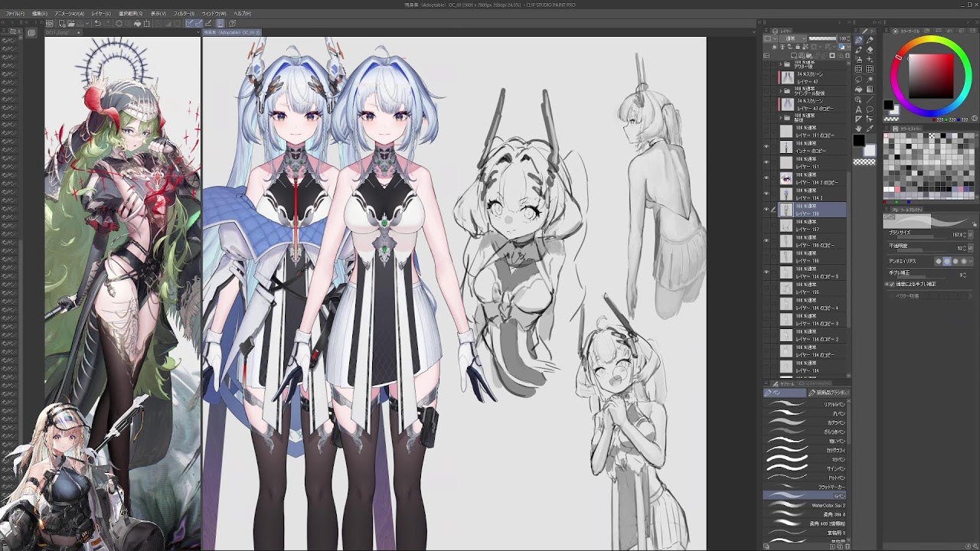
Task: Select the Fill bucket tool
Action: tap(858, 89)
